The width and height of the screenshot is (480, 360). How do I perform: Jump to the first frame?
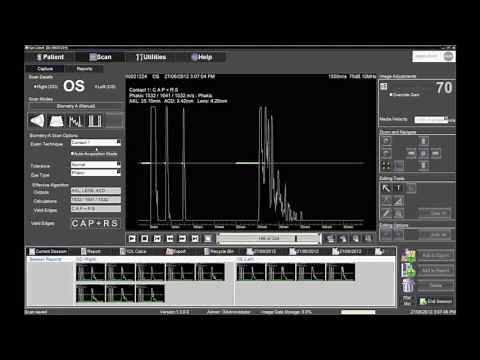157,238
